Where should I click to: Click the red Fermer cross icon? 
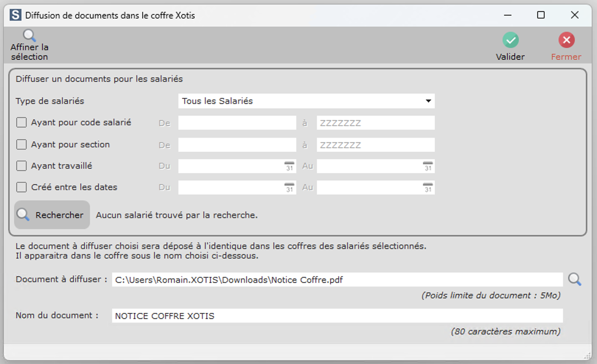click(566, 40)
